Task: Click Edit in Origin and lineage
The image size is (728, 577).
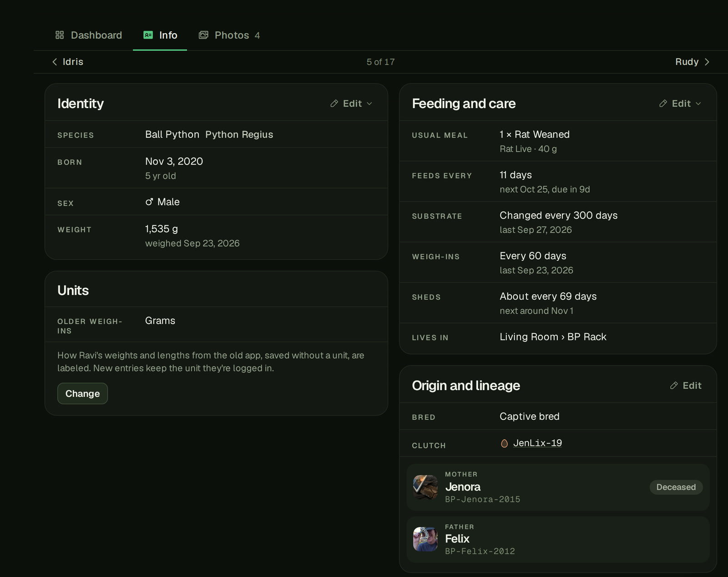Action: [686, 386]
